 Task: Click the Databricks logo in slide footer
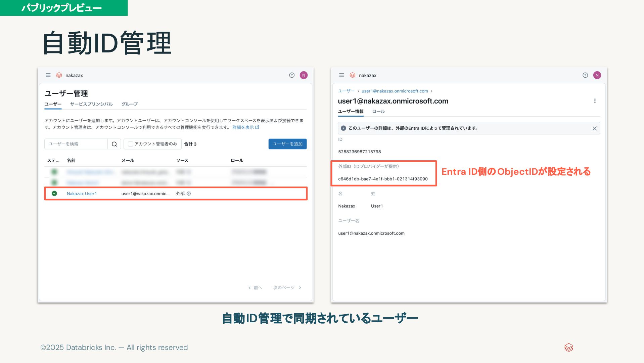(x=568, y=348)
